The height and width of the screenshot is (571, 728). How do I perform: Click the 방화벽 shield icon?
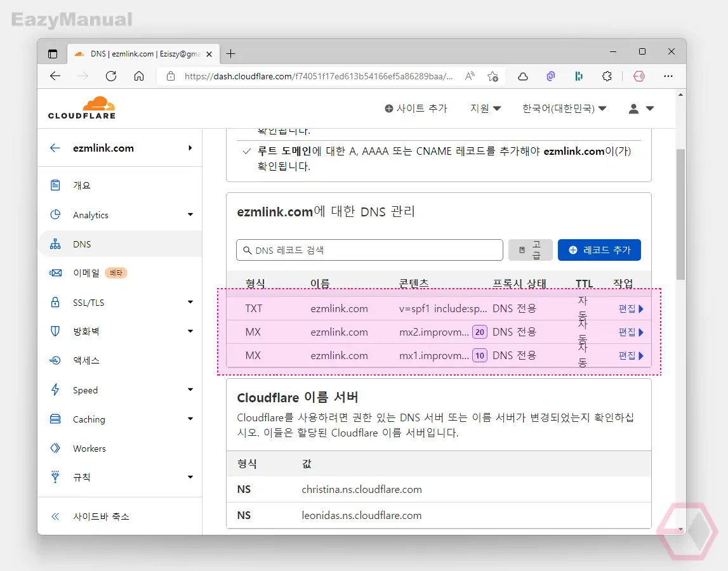click(55, 331)
